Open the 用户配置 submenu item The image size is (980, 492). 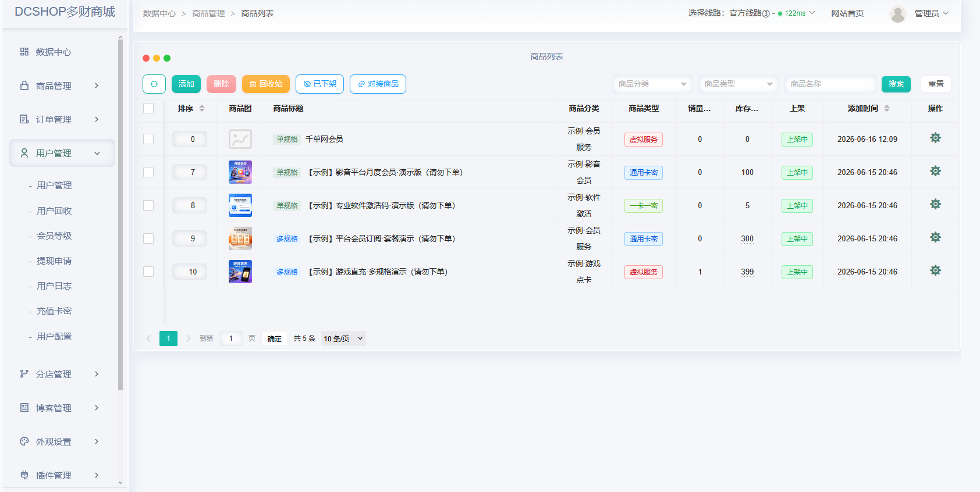pyautogui.click(x=54, y=336)
